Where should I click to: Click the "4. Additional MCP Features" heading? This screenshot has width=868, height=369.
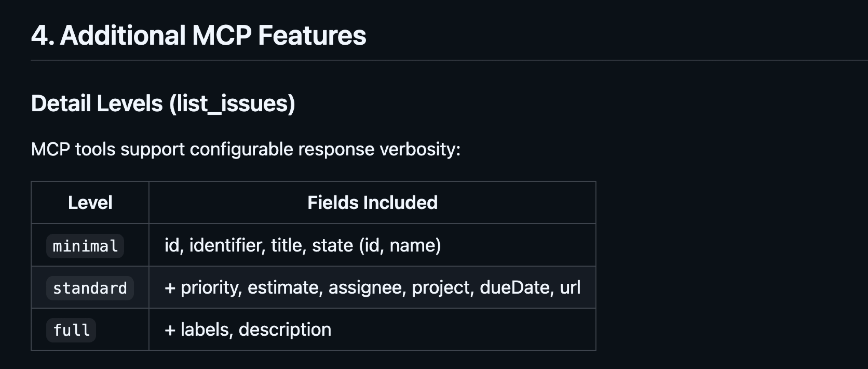(198, 35)
